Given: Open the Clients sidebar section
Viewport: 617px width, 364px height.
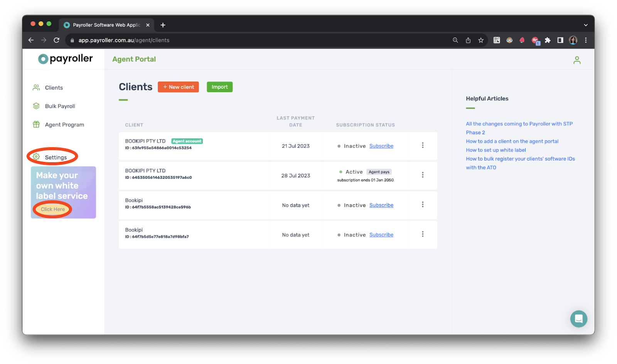Looking at the screenshot, I should [54, 88].
